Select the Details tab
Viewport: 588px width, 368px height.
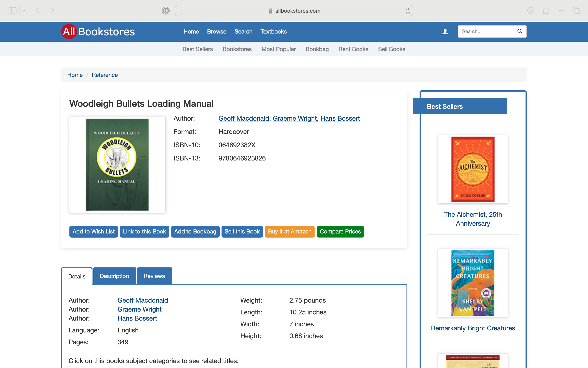[x=77, y=276]
